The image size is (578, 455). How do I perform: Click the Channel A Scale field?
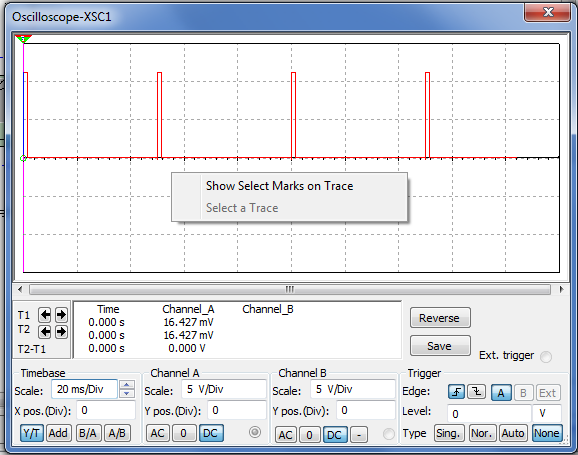pos(224,389)
